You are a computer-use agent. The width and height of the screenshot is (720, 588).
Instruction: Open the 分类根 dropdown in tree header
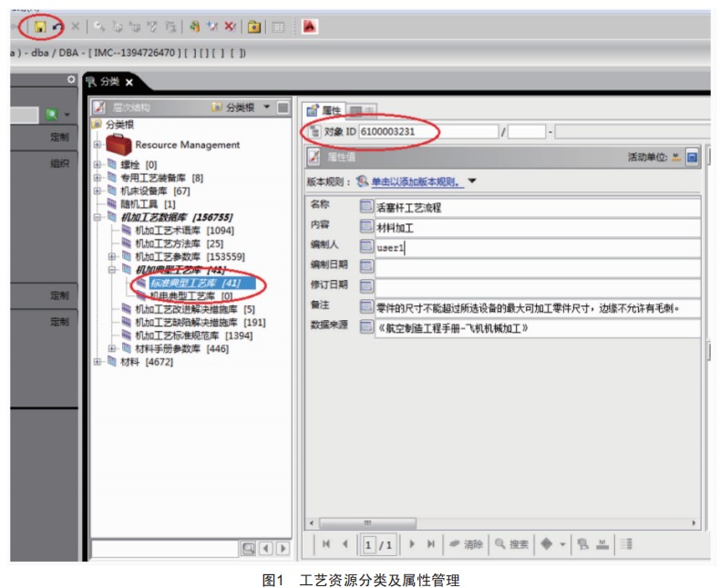click(266, 108)
